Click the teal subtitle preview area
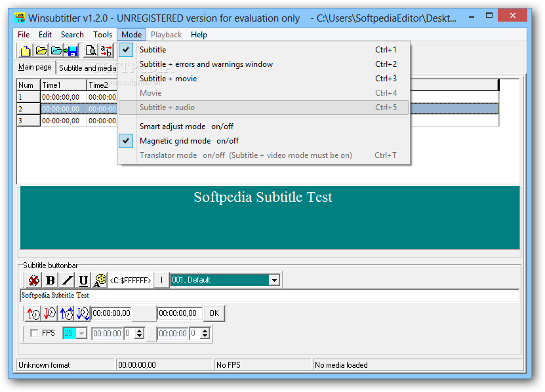This screenshot has height=392, width=545. pos(270,218)
